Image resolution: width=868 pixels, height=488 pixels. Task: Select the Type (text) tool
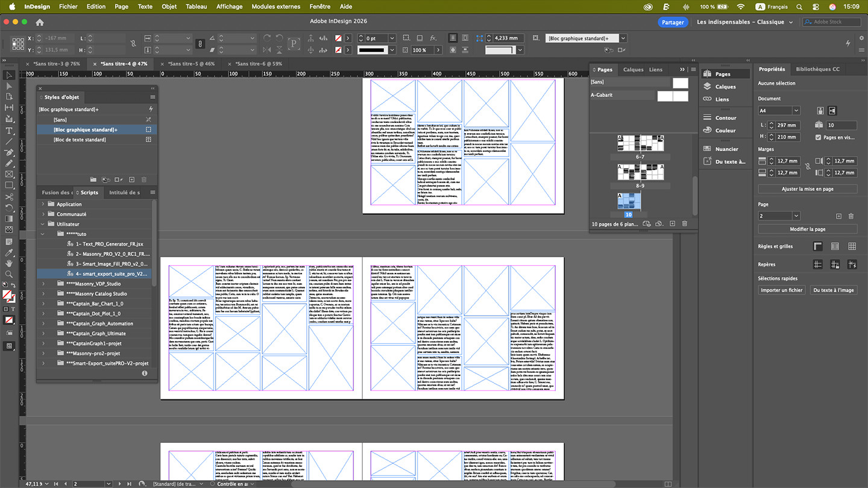(9, 130)
